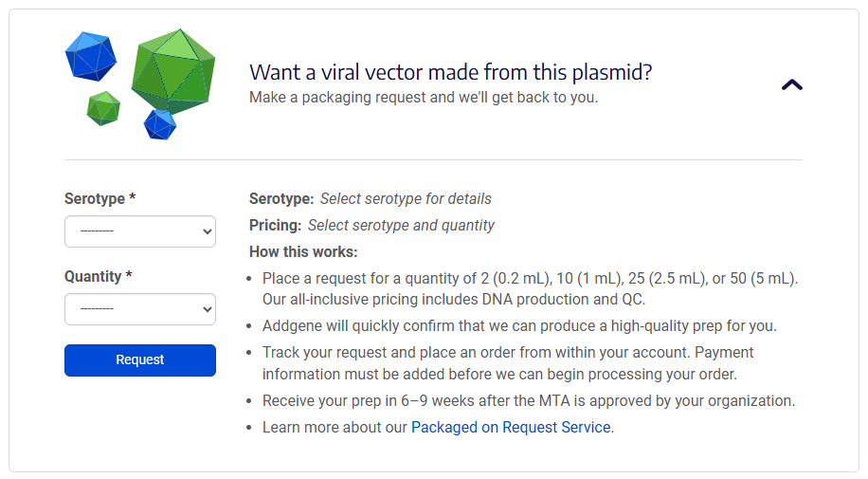The image size is (868, 479).
Task: Click the small blue icosahedron icon
Action: point(159,124)
